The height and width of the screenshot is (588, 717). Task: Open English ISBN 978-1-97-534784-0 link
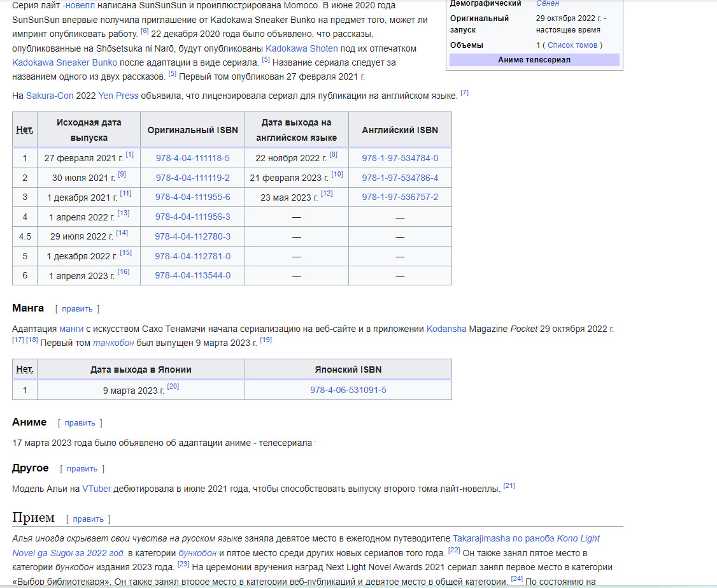point(400,158)
